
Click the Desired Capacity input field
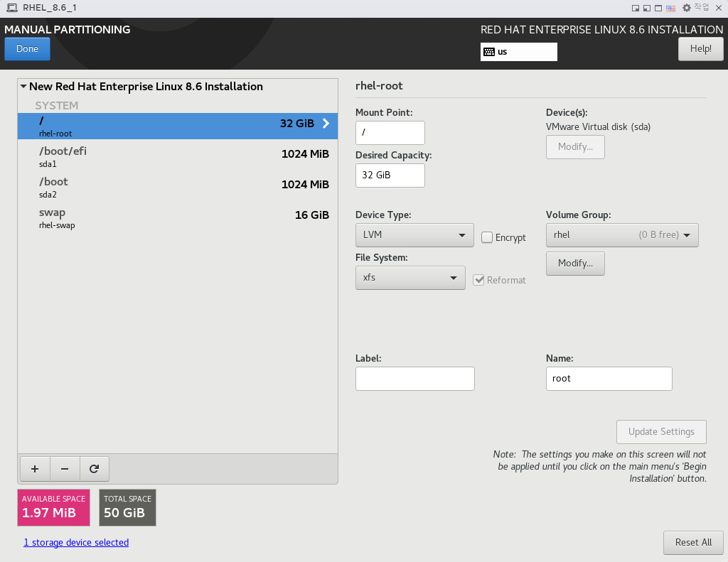point(390,175)
